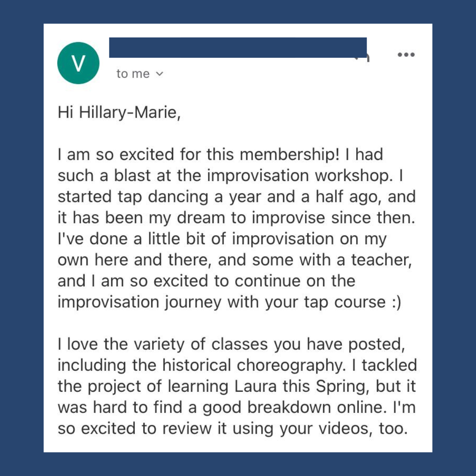Click the smiley ':)' after 'tap course'
The image size is (476, 476).
(397, 302)
